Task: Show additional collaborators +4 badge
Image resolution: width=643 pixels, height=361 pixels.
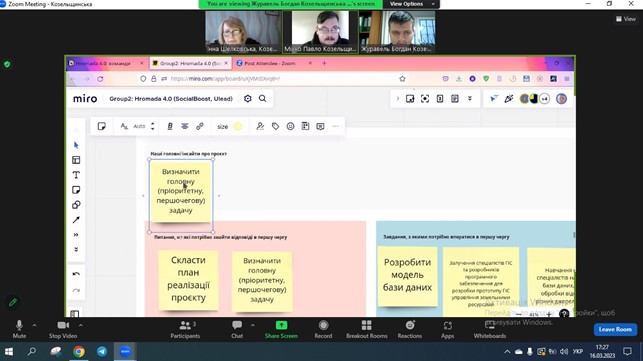Action: tap(545, 99)
